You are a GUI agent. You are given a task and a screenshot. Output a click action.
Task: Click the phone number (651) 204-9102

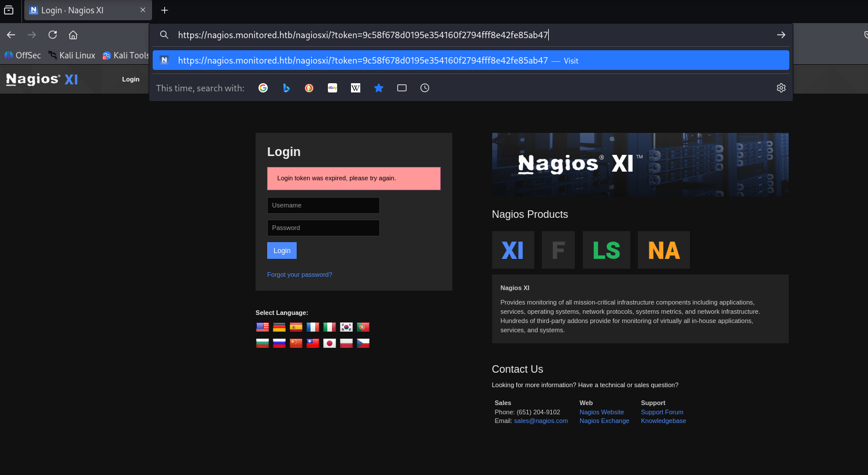(x=538, y=412)
